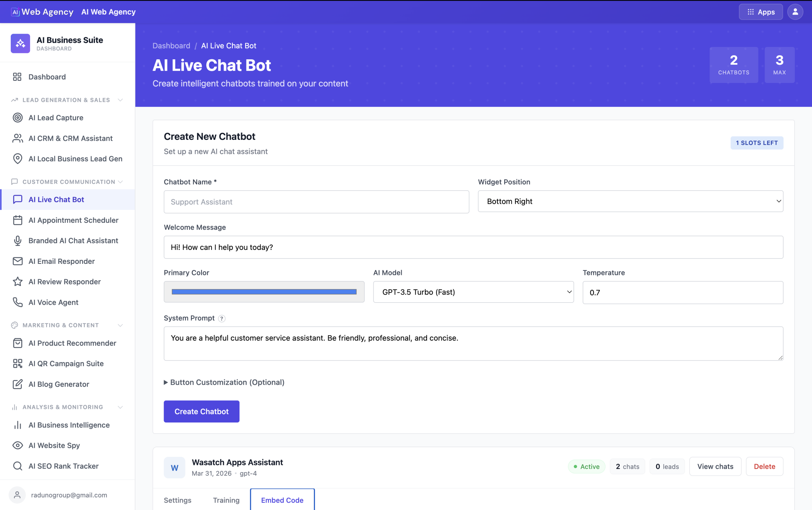Click the AI Live Chat Bot bubble icon

17,199
